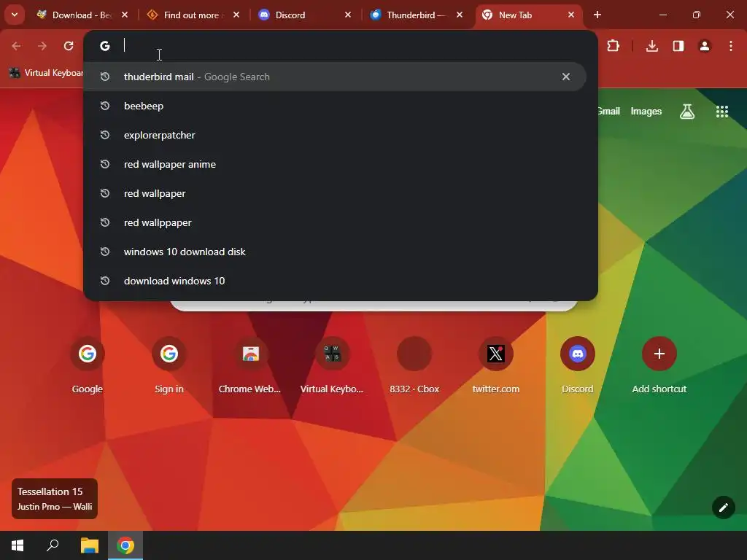The image size is (747, 560).
Task: Open the Gmail link
Action: point(609,112)
